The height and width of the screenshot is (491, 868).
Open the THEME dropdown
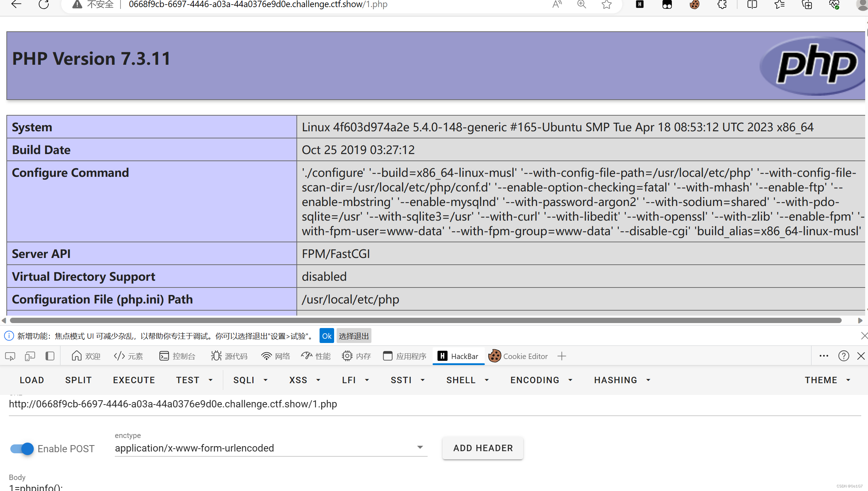827,380
